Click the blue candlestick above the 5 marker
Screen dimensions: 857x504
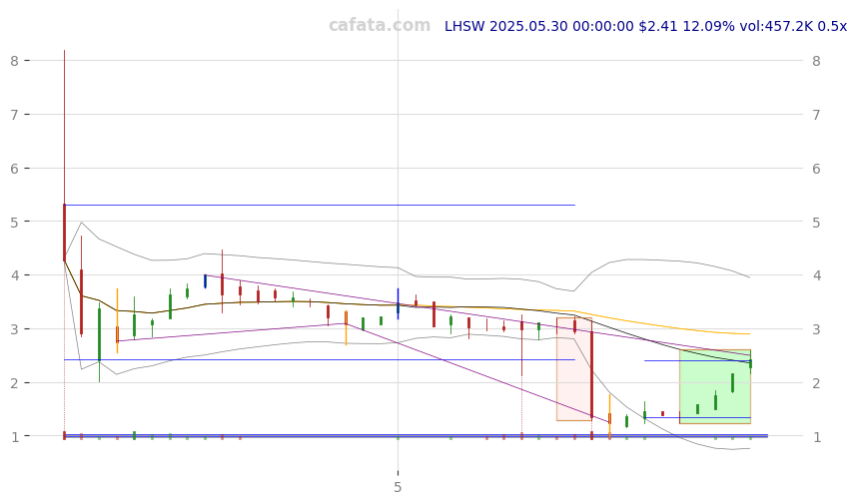[398, 303]
